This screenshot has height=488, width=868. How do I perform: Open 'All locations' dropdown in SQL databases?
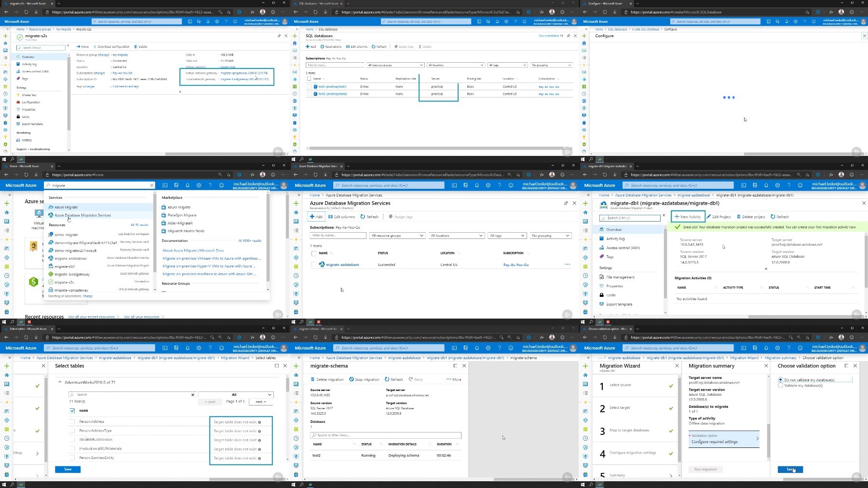coord(456,65)
